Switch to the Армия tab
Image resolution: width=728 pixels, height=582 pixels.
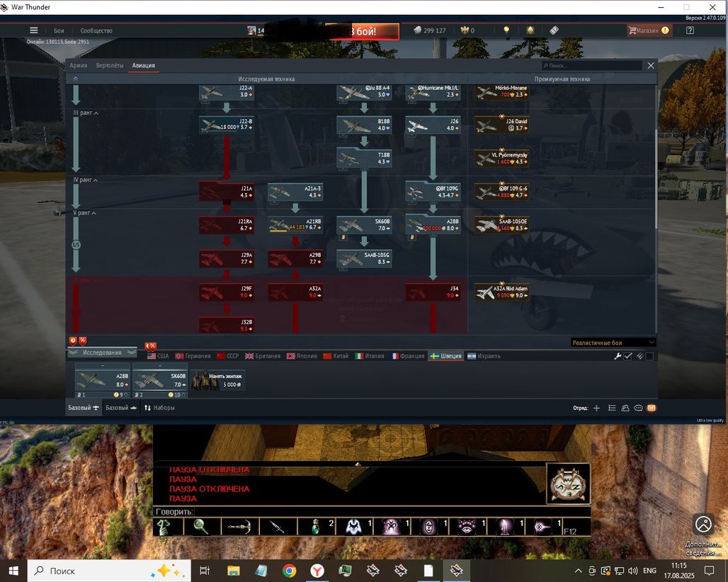tap(78, 65)
